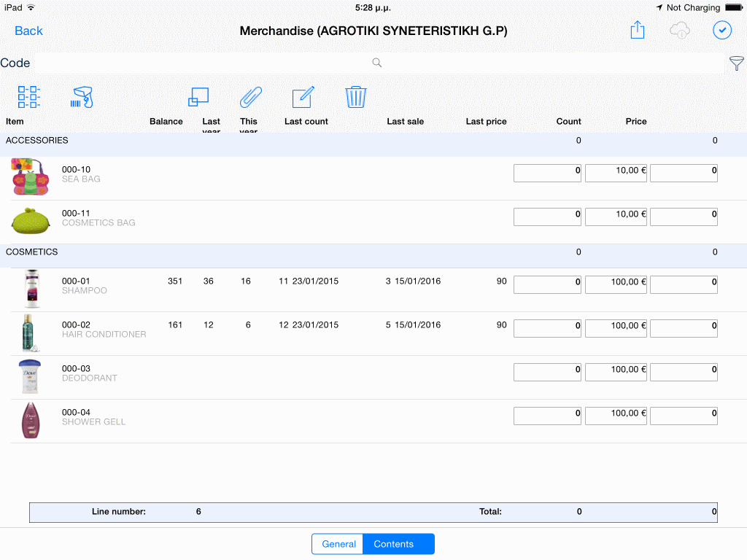The width and height of the screenshot is (747, 560).
Task: Tap the search magnifier in Code field
Action: tap(377, 63)
